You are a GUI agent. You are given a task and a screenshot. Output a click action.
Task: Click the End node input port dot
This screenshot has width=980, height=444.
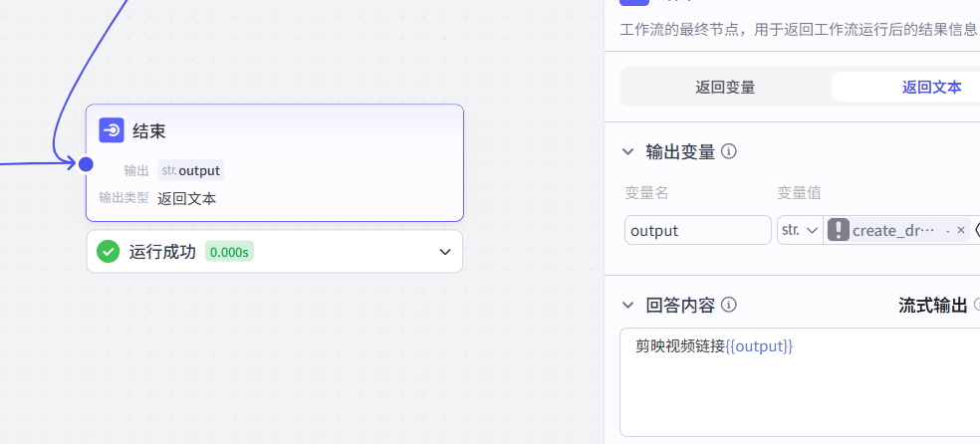click(86, 164)
